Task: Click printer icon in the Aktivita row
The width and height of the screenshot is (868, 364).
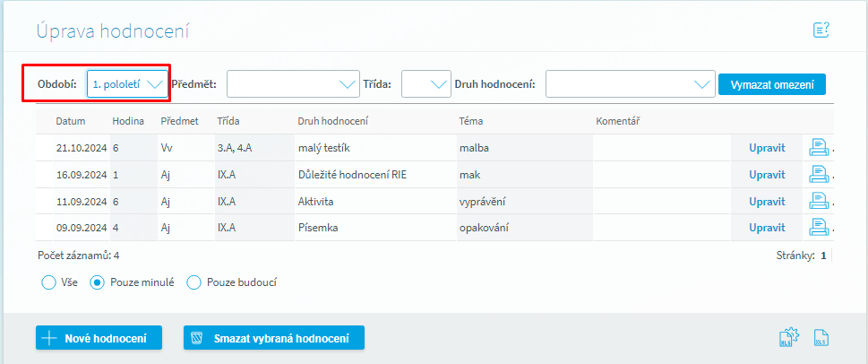Action: (x=819, y=201)
